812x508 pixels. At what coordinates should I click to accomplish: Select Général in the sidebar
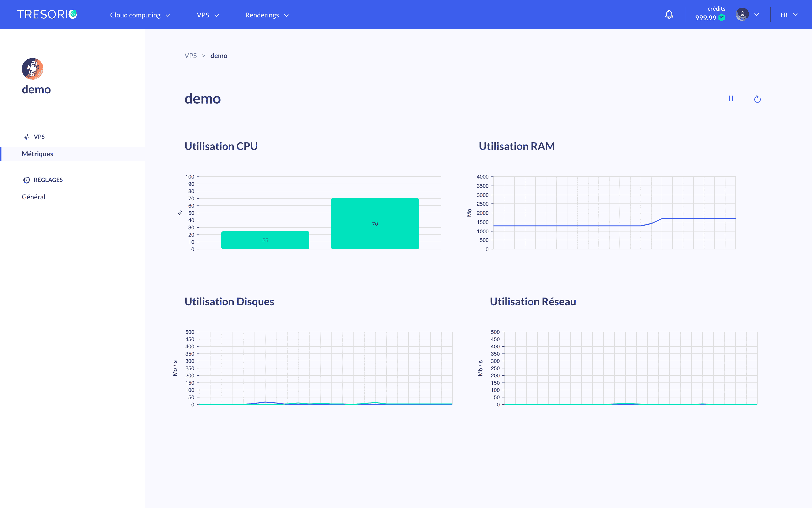[x=34, y=197]
